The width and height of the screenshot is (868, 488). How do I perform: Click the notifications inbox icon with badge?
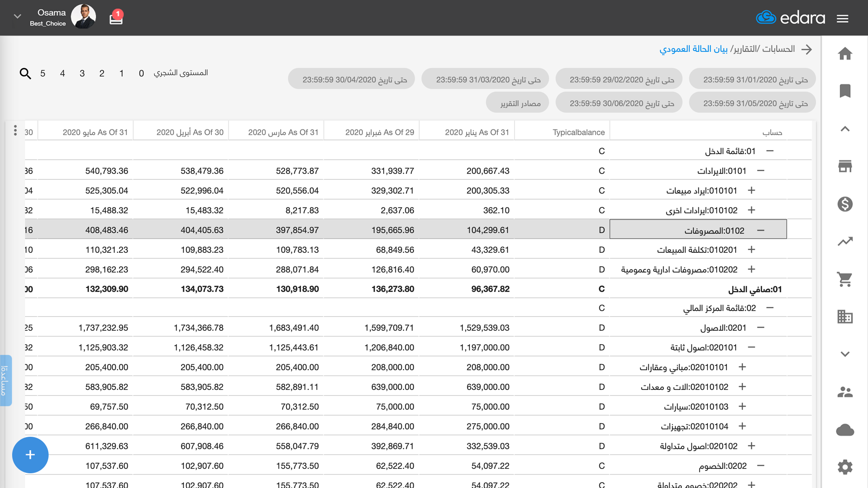(x=116, y=18)
